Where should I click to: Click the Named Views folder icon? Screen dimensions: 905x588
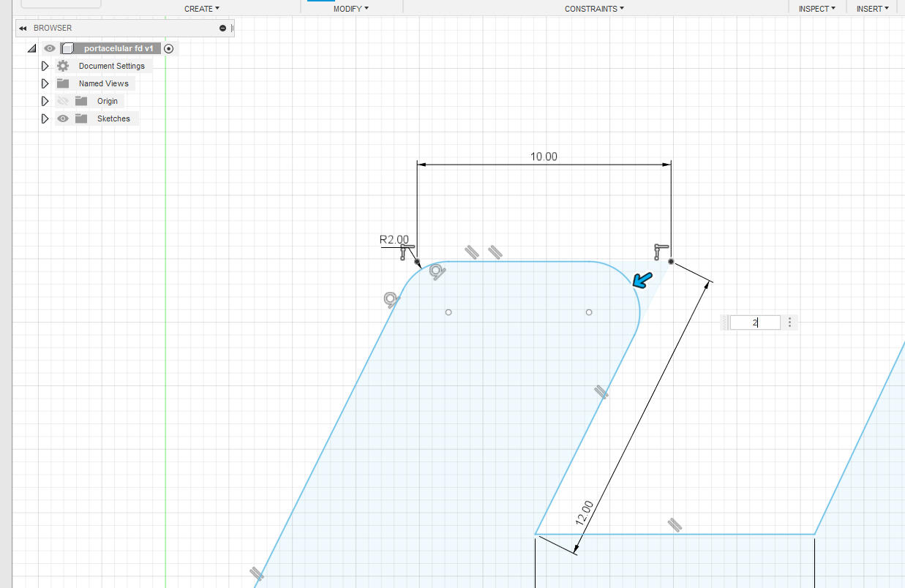click(63, 83)
